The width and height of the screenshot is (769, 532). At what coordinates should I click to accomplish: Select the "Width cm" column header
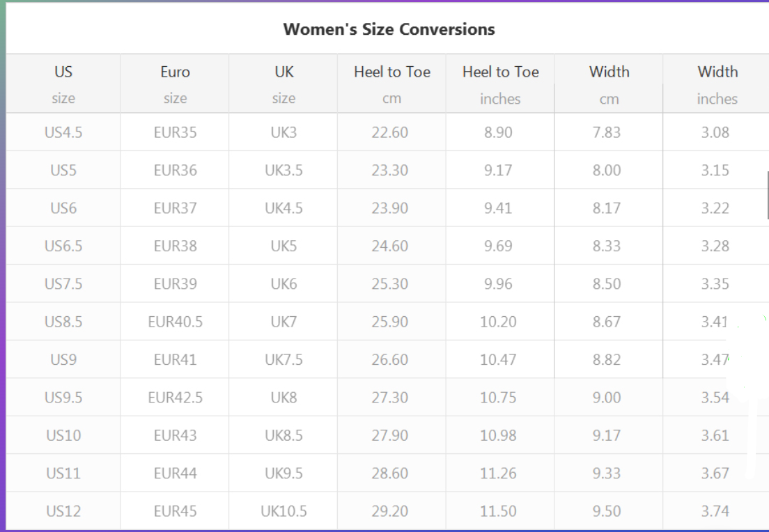click(x=609, y=84)
